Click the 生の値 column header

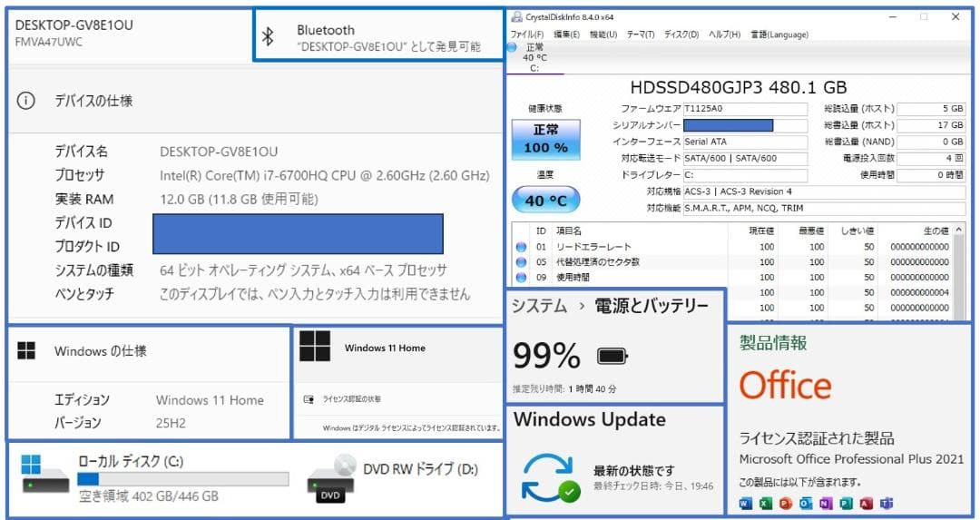click(x=936, y=231)
